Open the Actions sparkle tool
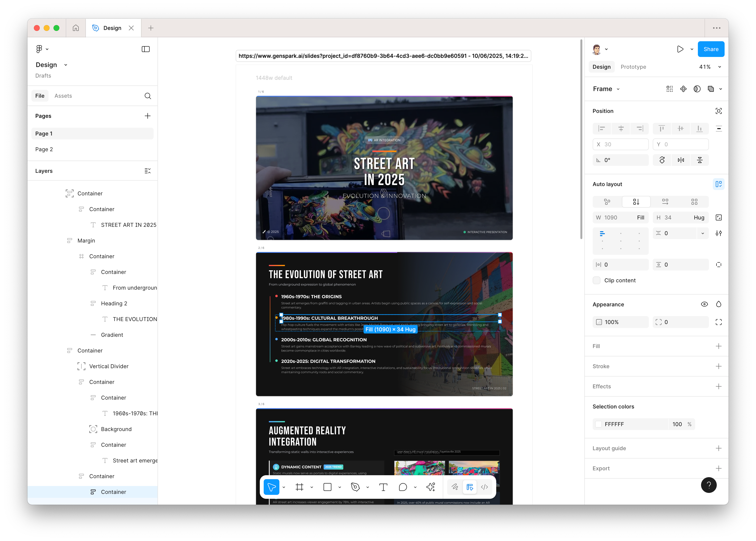Viewport: 756px width, 541px height. 431,487
